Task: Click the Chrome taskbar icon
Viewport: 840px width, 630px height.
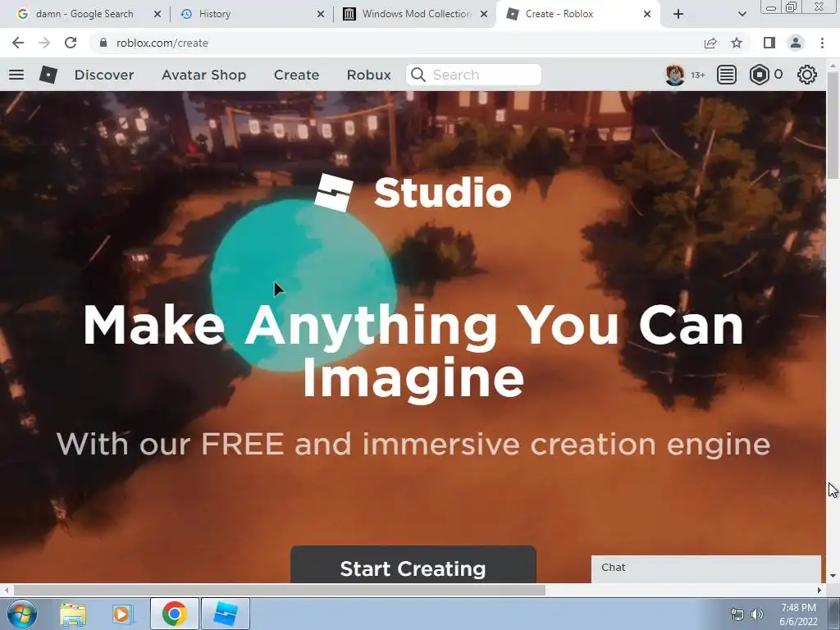Action: tap(174, 614)
